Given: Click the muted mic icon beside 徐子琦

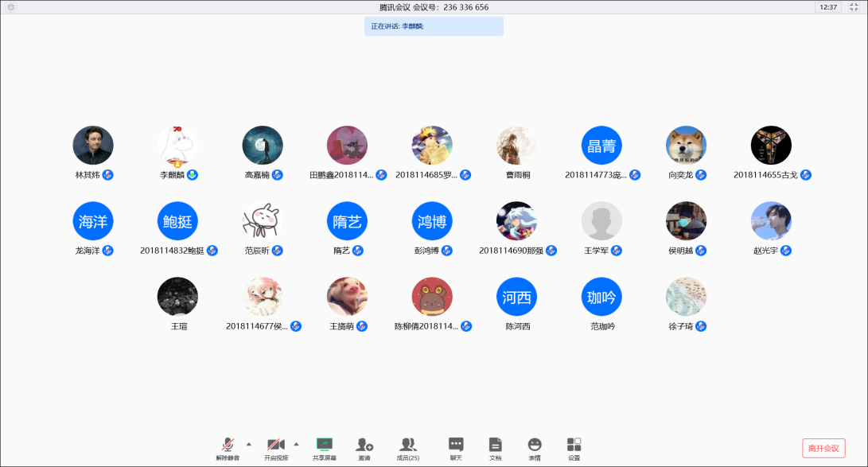Looking at the screenshot, I should click(x=701, y=326).
